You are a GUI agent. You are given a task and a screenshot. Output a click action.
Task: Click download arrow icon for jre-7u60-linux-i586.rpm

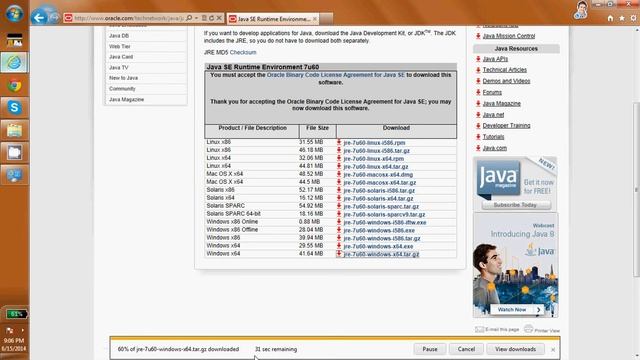[339, 142]
